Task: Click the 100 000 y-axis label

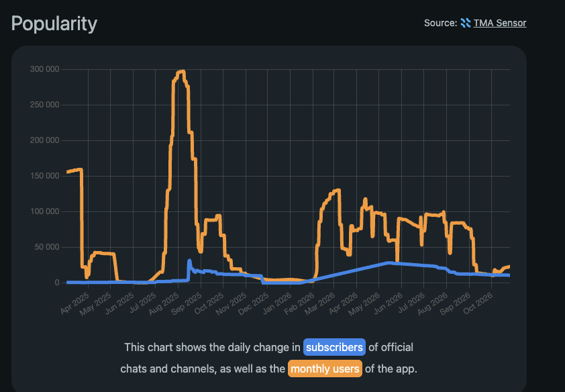Action: [45, 211]
